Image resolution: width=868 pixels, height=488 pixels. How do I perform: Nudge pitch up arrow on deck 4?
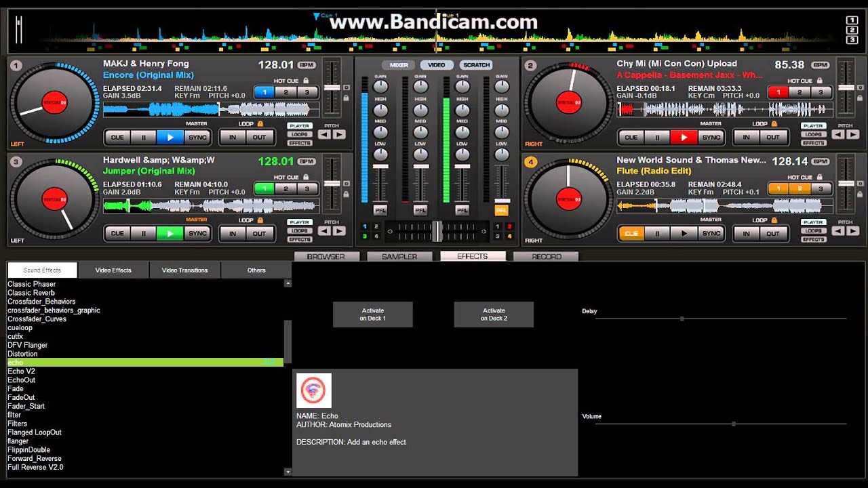[x=852, y=230]
